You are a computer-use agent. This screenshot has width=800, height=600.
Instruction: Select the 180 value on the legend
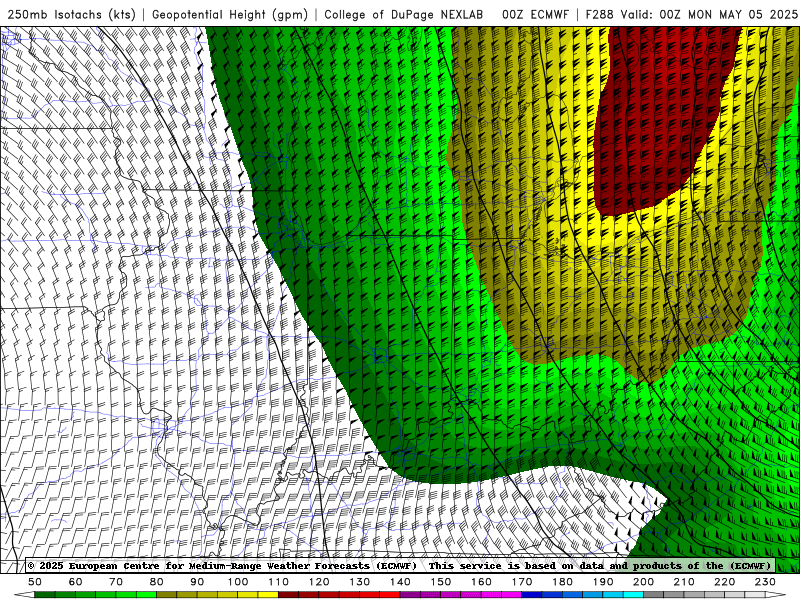click(x=562, y=582)
